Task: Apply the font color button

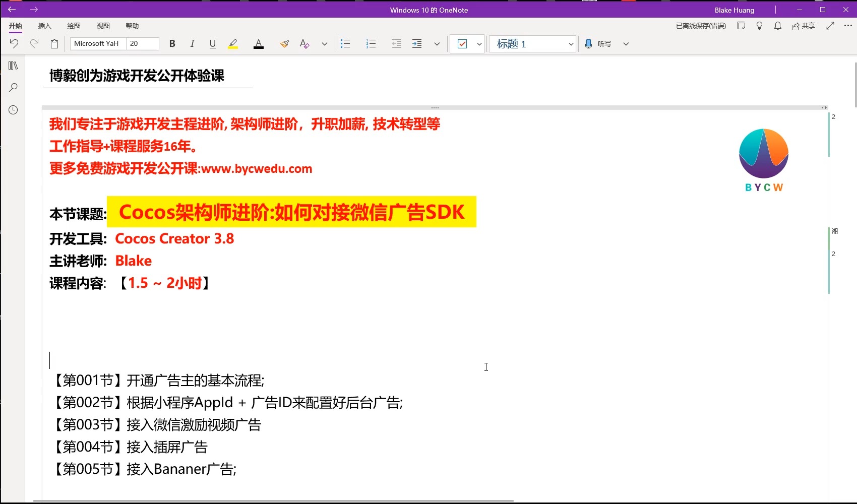Action: click(259, 44)
